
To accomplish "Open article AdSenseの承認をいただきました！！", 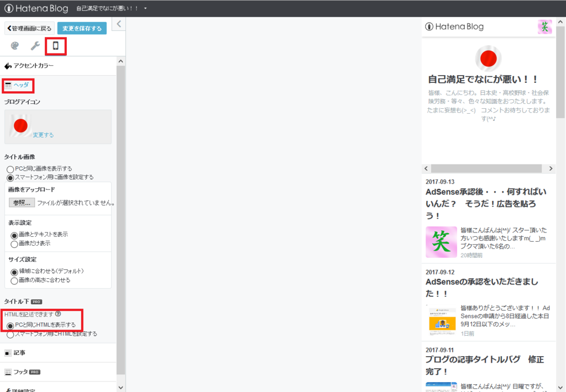I will pos(482,288).
